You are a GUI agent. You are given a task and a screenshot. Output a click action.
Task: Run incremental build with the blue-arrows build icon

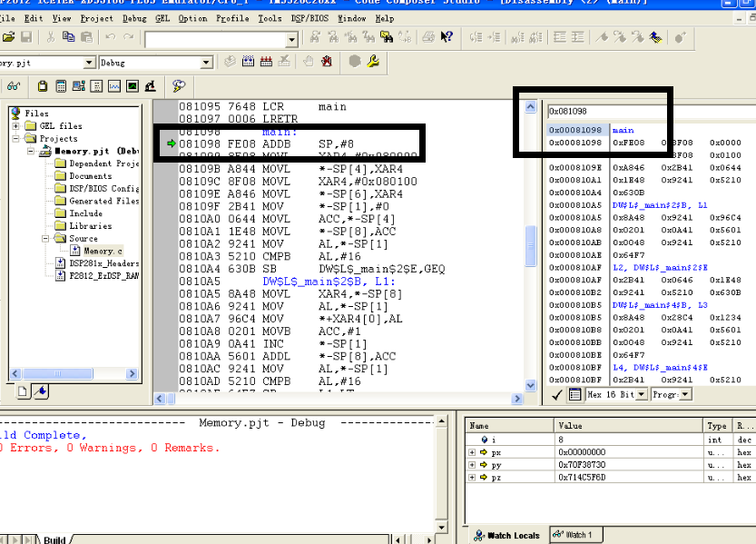pos(248,61)
